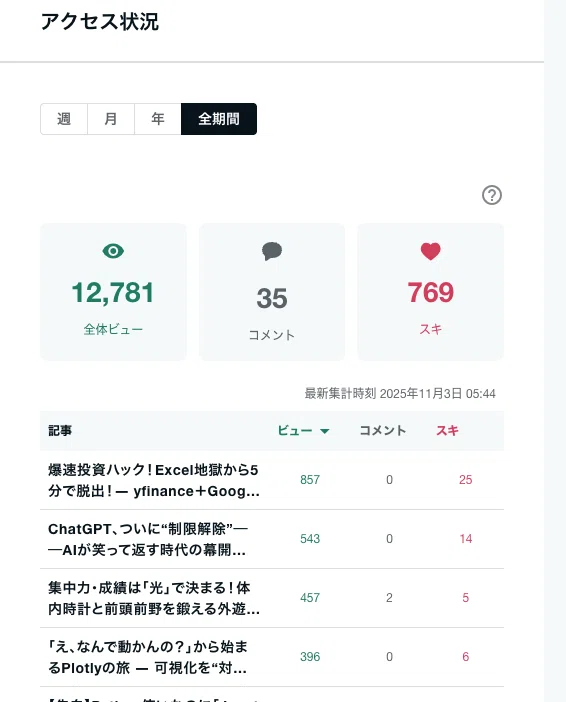Sort by the コメント column header
566x702 pixels.
tap(383, 431)
